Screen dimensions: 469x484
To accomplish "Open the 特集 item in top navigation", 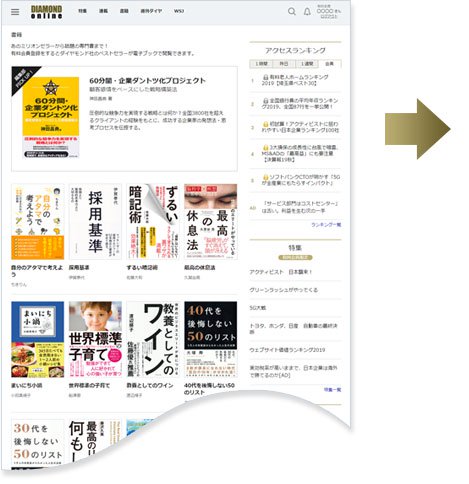I will coord(82,11).
